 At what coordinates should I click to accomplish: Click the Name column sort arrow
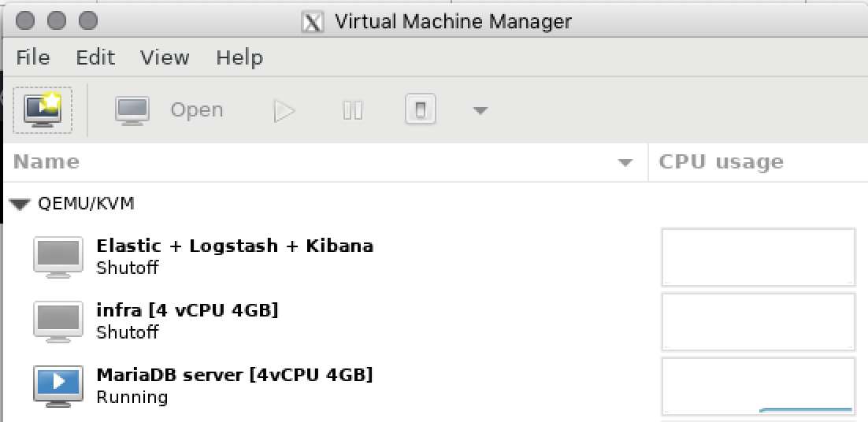pos(625,163)
